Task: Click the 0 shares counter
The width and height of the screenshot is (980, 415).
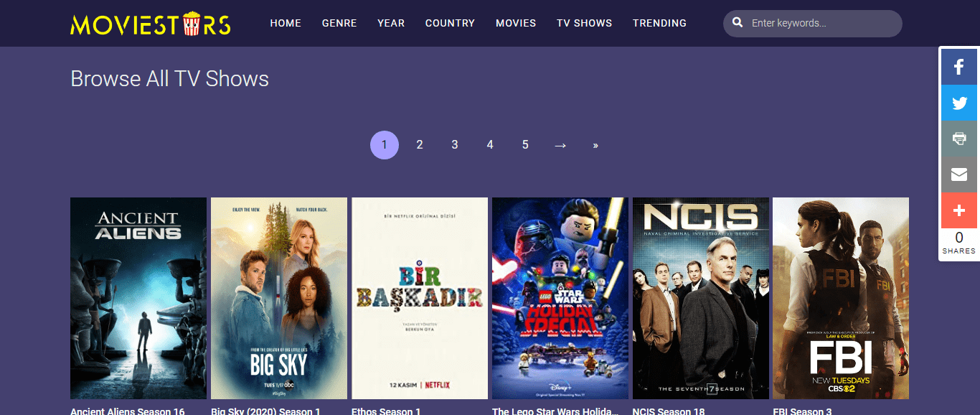Action: [x=959, y=243]
